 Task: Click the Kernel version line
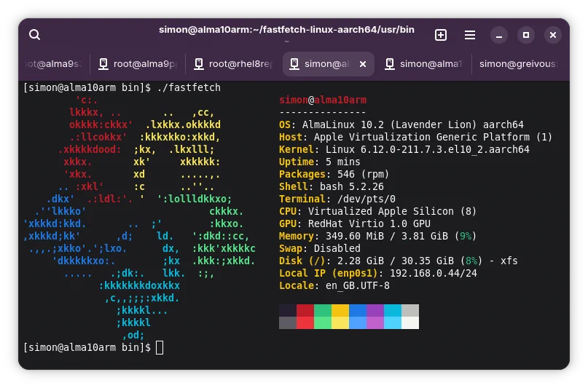pos(404,149)
